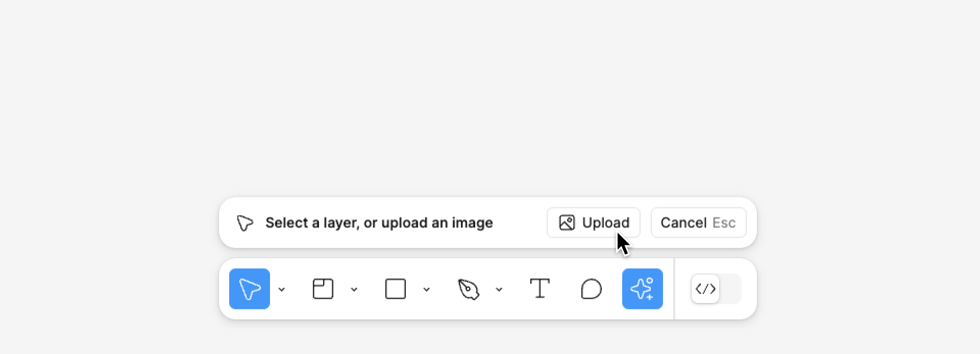The height and width of the screenshot is (354, 980).
Task: Click the blue Actions sparkle icon
Action: 642,289
